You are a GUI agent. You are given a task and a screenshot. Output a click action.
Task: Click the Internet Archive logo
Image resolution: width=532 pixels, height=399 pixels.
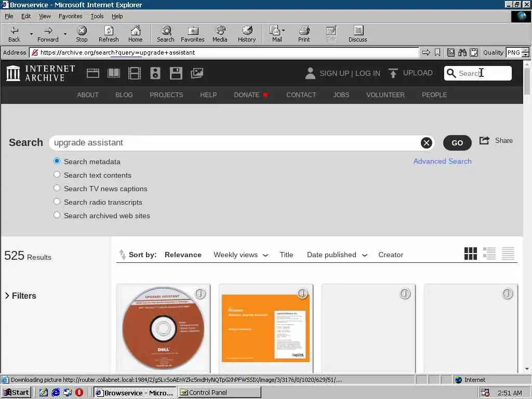[41, 73]
